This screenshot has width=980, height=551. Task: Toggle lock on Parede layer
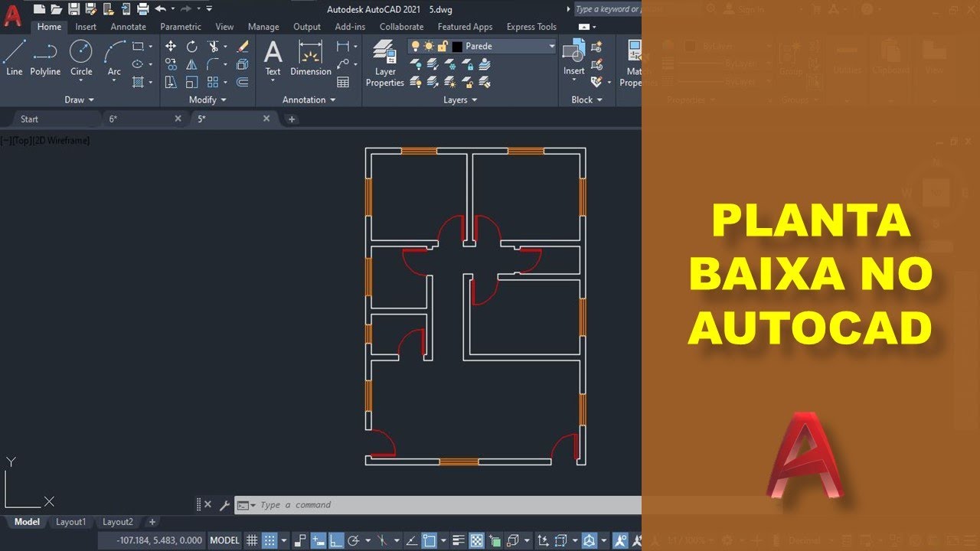[x=443, y=46]
